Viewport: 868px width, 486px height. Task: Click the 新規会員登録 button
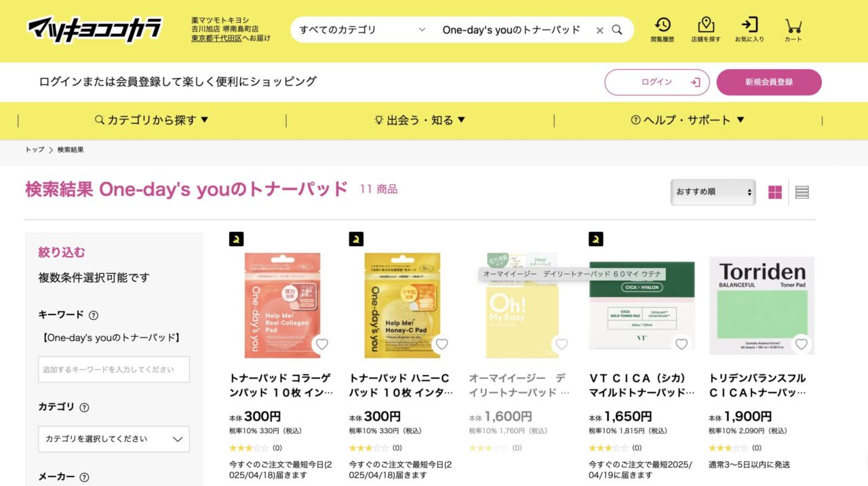pos(769,82)
